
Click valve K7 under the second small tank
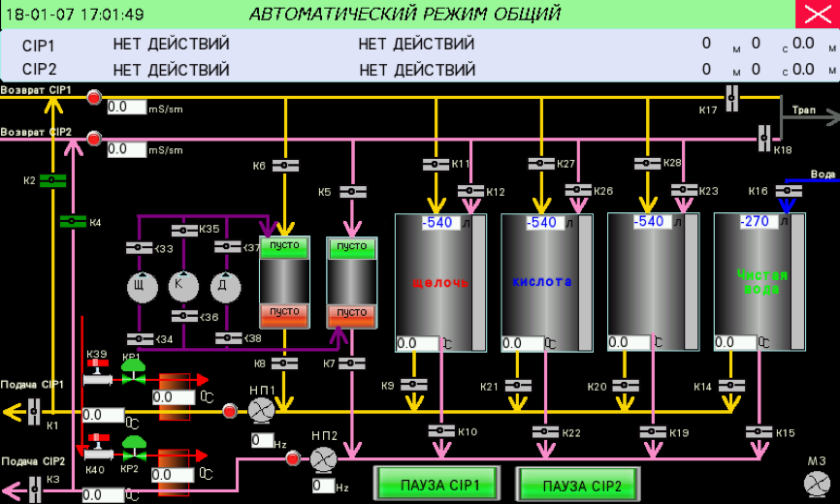(352, 363)
